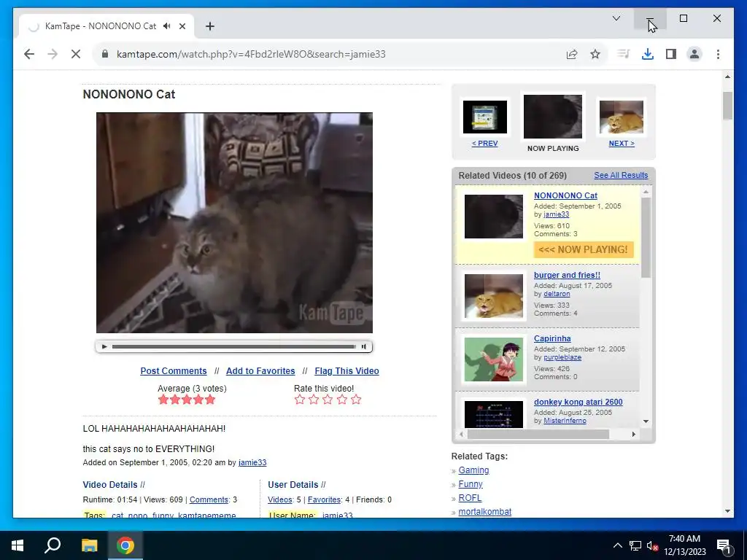Open See All Results

pyautogui.click(x=621, y=175)
